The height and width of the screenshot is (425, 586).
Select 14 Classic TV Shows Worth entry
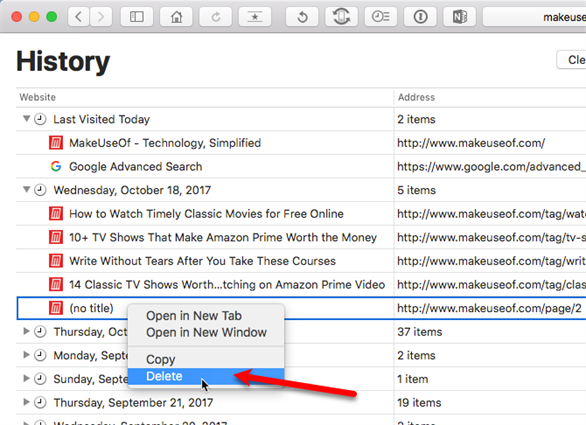tap(227, 284)
